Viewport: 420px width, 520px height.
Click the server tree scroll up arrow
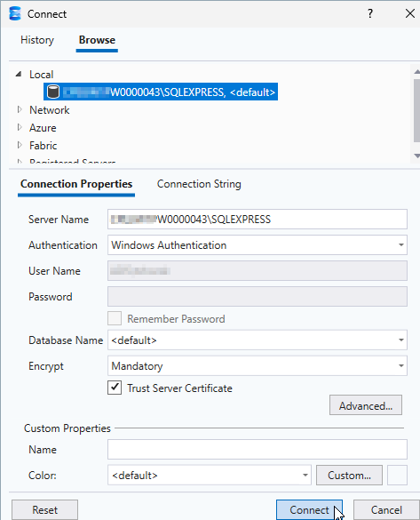[416, 72]
